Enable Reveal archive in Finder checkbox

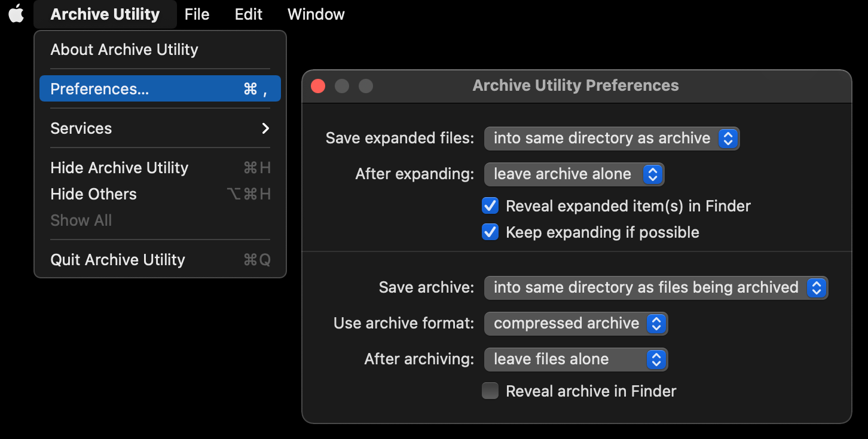(x=490, y=391)
